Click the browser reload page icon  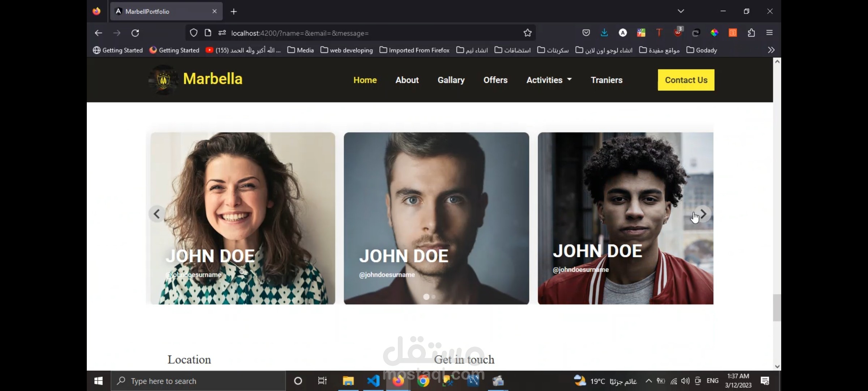[135, 33]
